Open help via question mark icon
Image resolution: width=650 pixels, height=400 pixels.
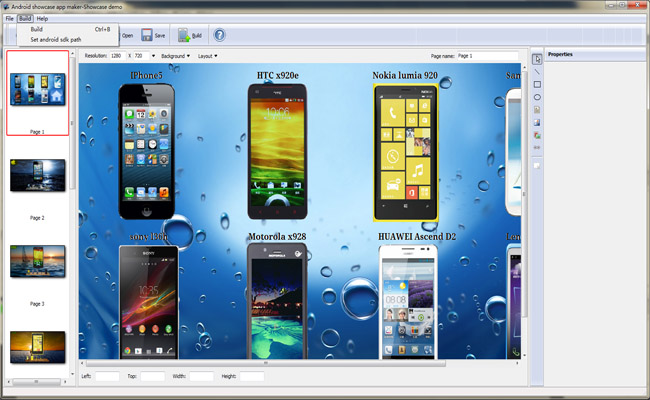219,35
